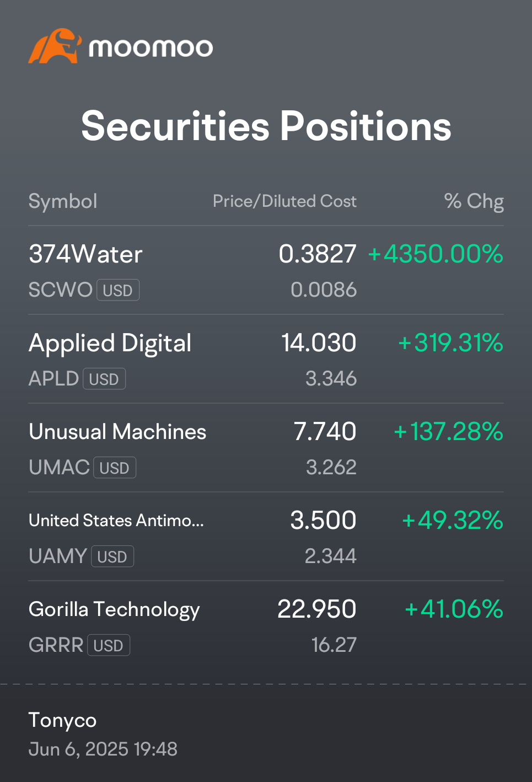Click the moomoo wordmark text
Screen dimensions: 532x782
click(x=151, y=47)
